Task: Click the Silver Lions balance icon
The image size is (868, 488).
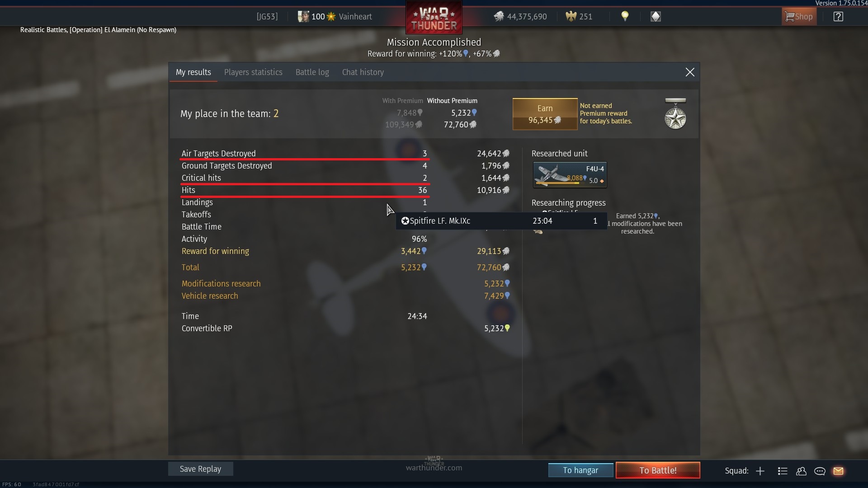Action: click(499, 17)
